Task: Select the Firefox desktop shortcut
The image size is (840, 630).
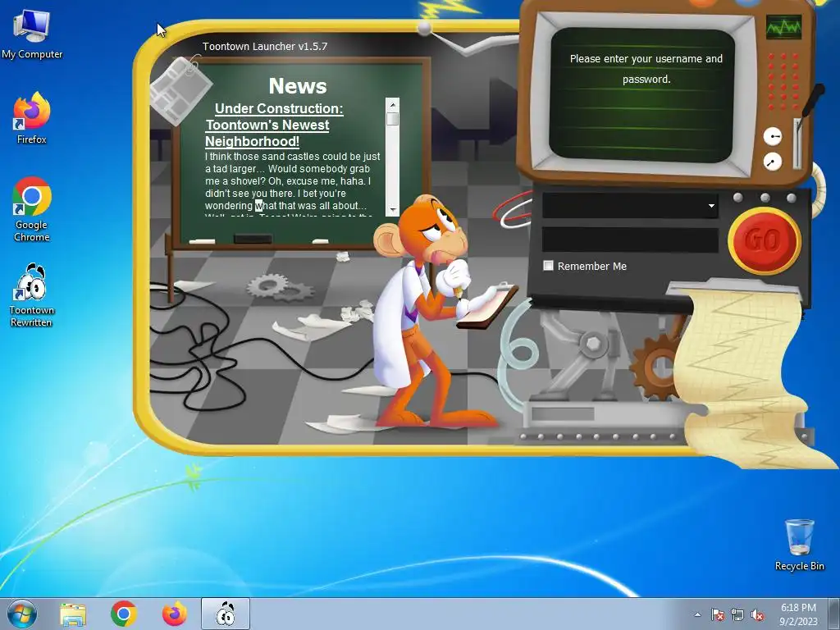Action: [32, 118]
